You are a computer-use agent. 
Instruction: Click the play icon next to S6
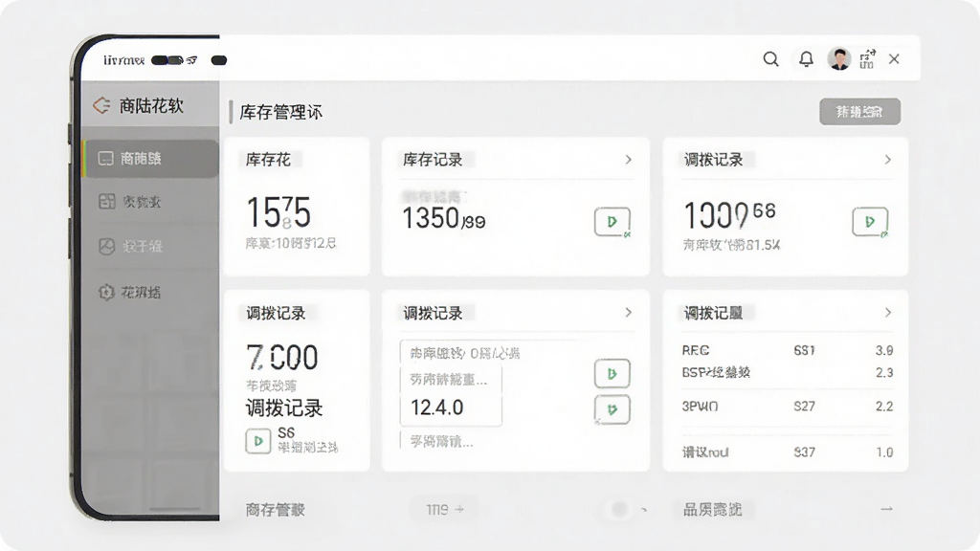[x=258, y=441]
